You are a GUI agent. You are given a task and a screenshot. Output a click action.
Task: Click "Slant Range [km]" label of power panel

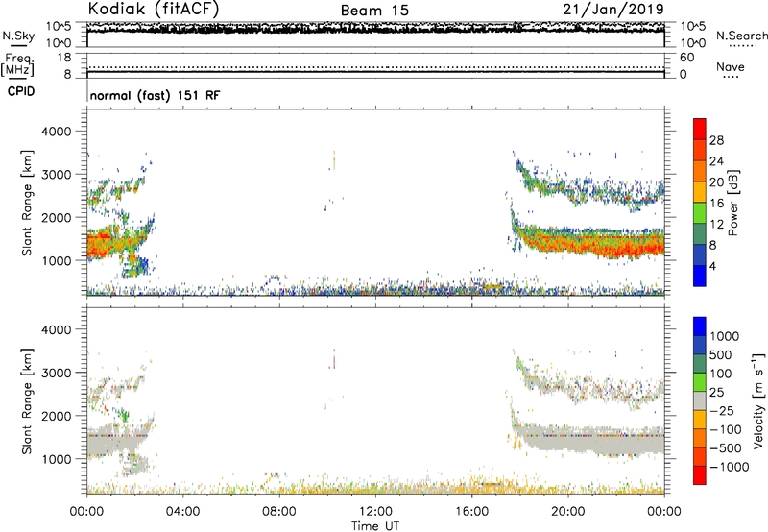tap(27, 203)
